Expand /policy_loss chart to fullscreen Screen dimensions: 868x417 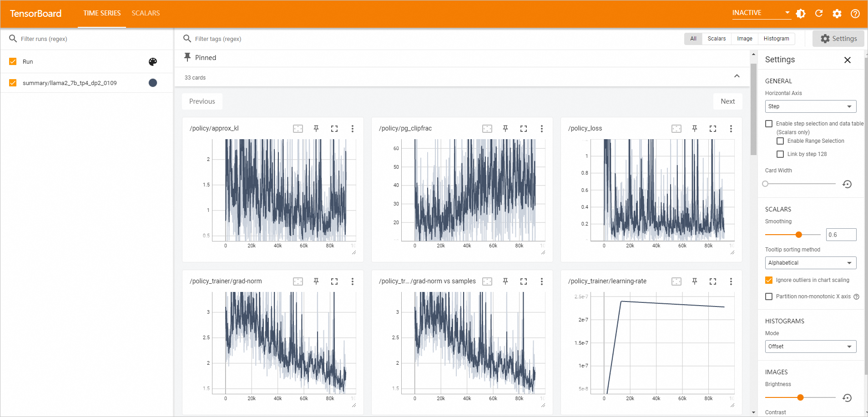click(x=713, y=129)
